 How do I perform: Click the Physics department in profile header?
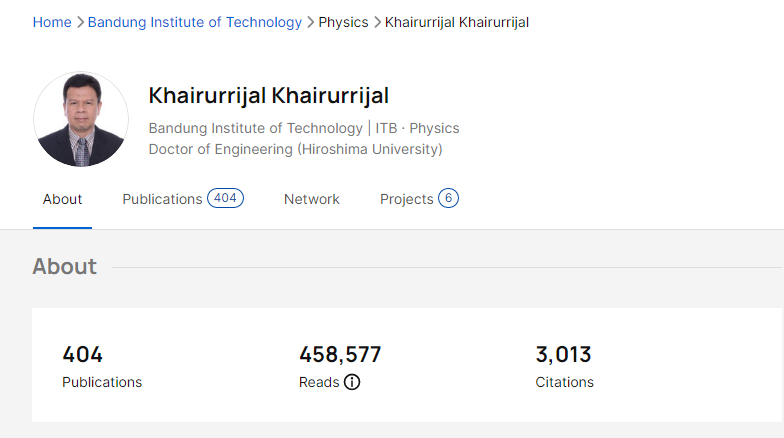coord(434,128)
